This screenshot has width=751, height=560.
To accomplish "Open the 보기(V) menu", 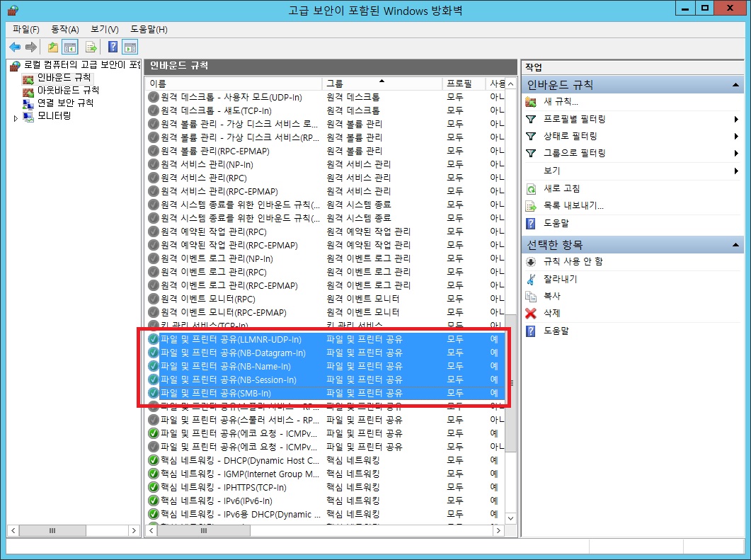I will 105,29.
